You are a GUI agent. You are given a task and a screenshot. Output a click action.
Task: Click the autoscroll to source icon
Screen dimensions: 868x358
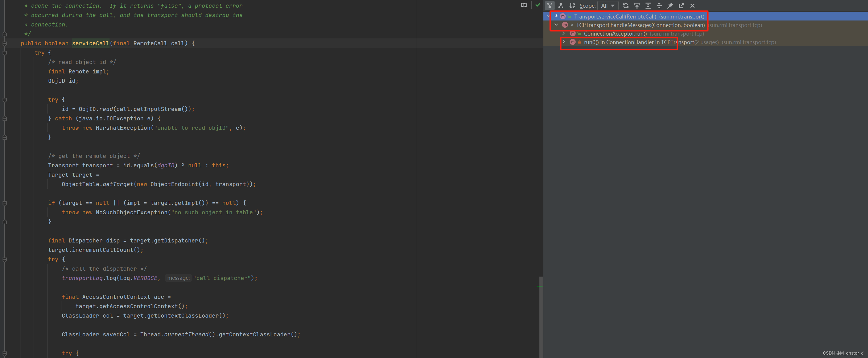(637, 6)
